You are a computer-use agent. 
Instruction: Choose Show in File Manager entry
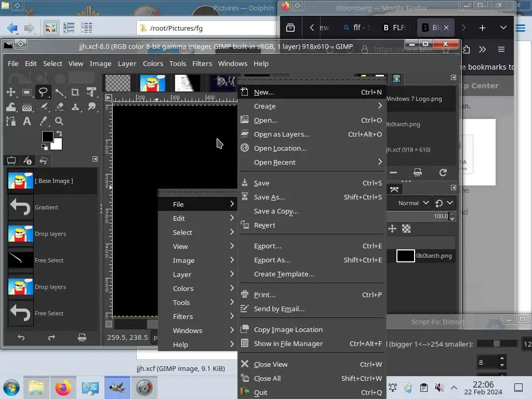click(312, 344)
